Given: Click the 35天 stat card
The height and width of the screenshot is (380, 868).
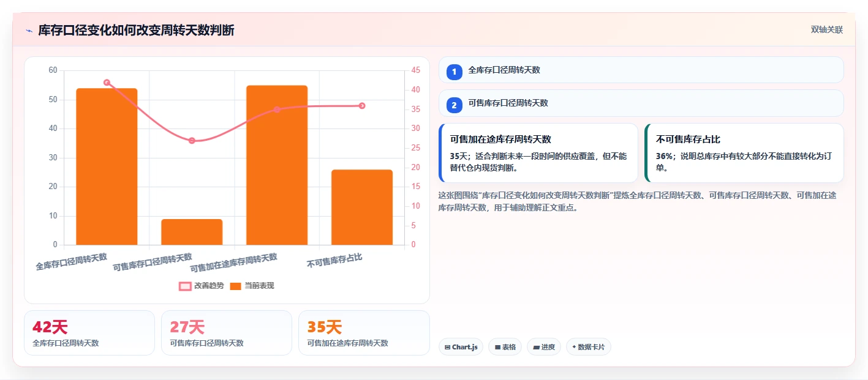Looking at the screenshot, I should 364,333.
